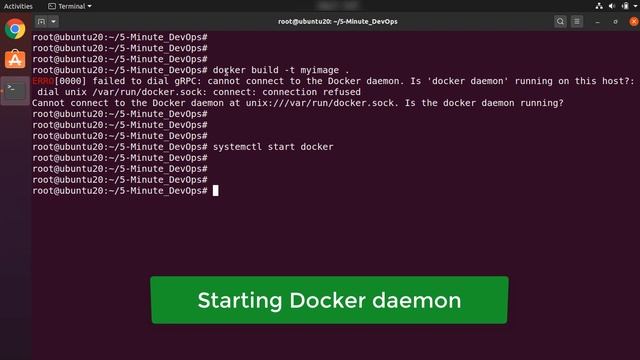Click the window title root@ubuntu20: ~/5-Minute_DevOps
Image resolution: width=640 pixels, height=360 pixels.
338,21
